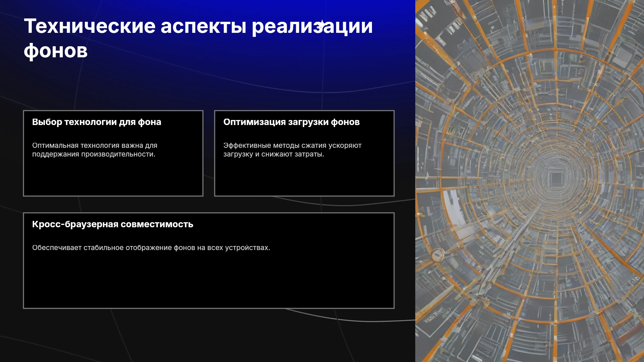Screen dimensions: 644x362
Task: Click the word "реализации" in the heading
Action: pyautogui.click(x=312, y=27)
